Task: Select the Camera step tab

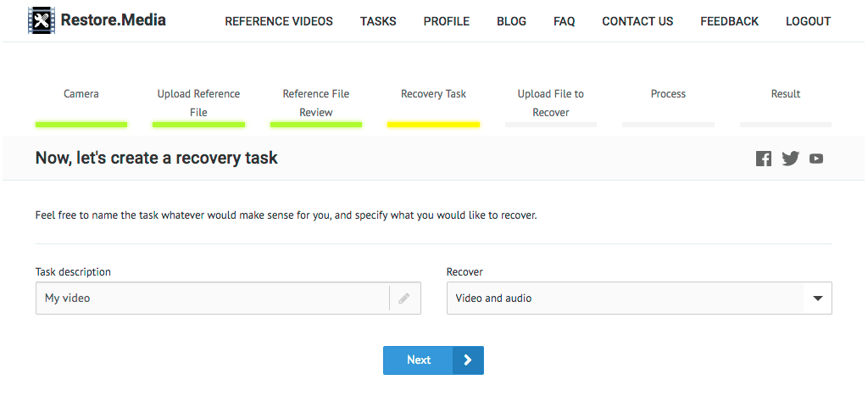Action: click(81, 94)
